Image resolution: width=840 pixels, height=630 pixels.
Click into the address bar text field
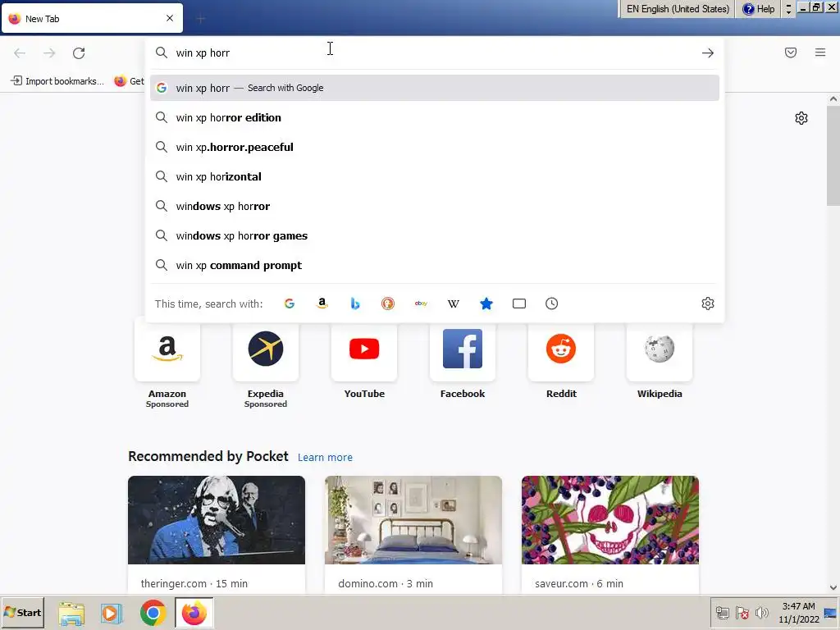point(434,52)
